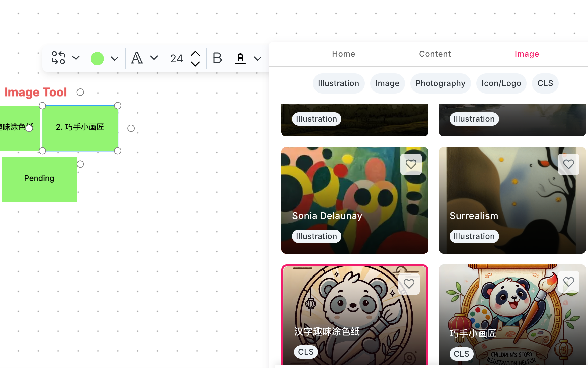Filter by CLS category chip

545,83
